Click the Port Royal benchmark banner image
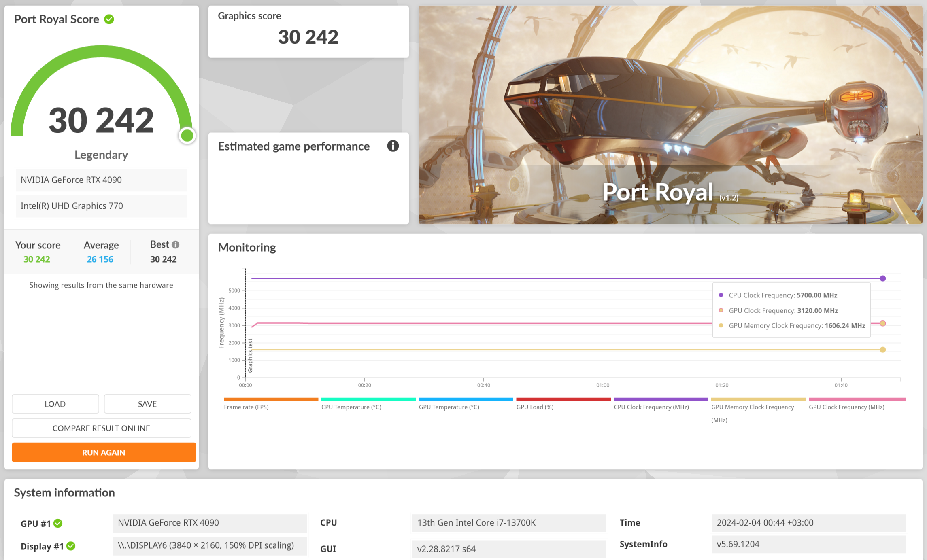Image resolution: width=927 pixels, height=560 pixels. tap(670, 115)
